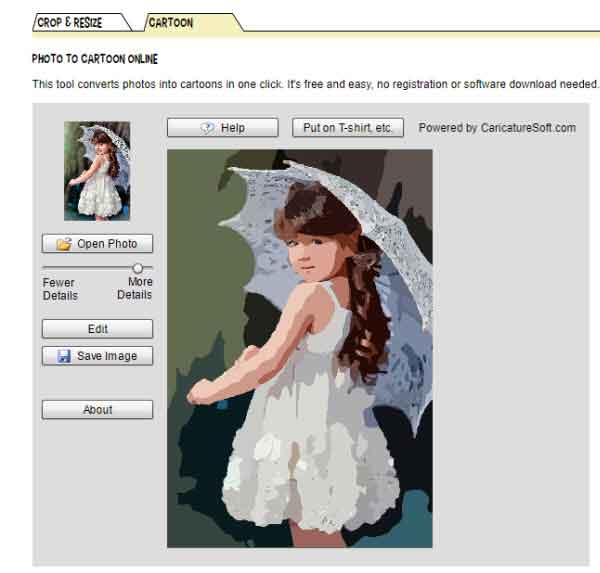Image resolution: width=600 pixels, height=573 pixels.
Task: Click the Powered by CaricatureSoft.com text
Action: pyautogui.click(x=497, y=127)
